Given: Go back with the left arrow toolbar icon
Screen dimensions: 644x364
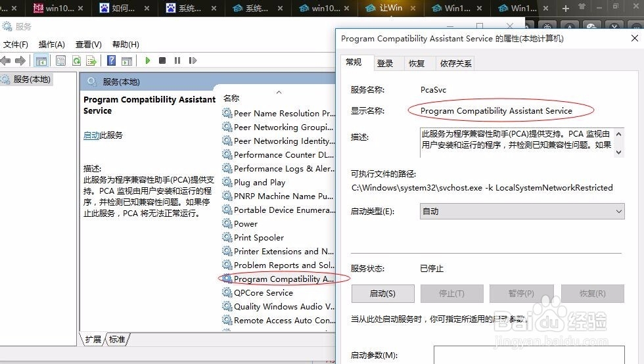Looking at the screenshot, I should [5, 61].
